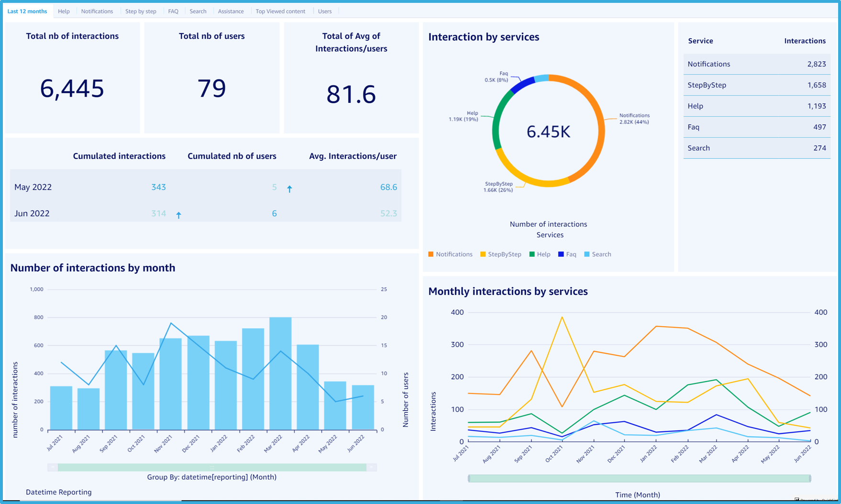Click the 79 total users value
841x504 pixels.
pyautogui.click(x=211, y=88)
